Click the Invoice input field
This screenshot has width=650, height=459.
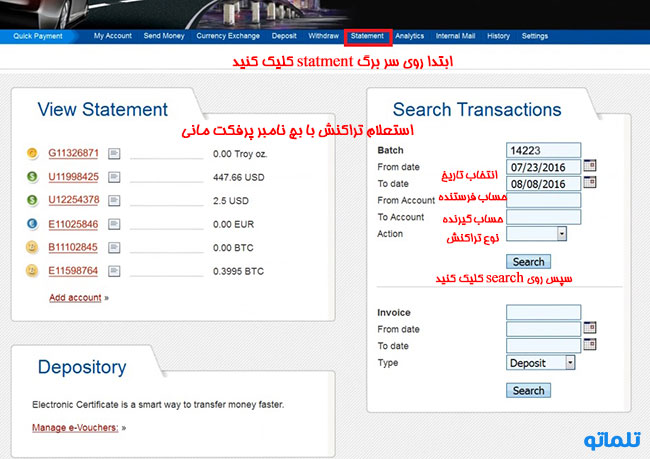coord(543,312)
